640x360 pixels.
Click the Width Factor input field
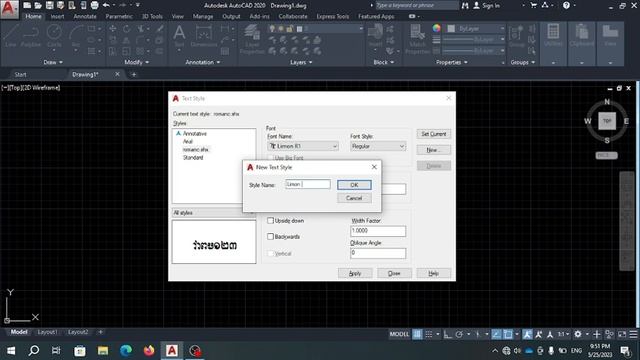click(x=378, y=231)
